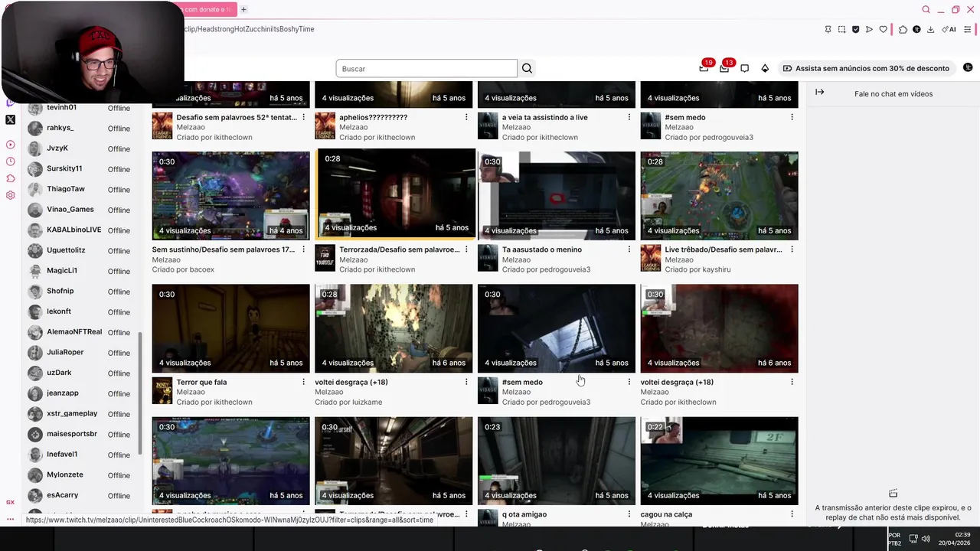The height and width of the screenshot is (551, 980).
Task: Click the Bits diamond icon in the header
Action: (x=765, y=68)
